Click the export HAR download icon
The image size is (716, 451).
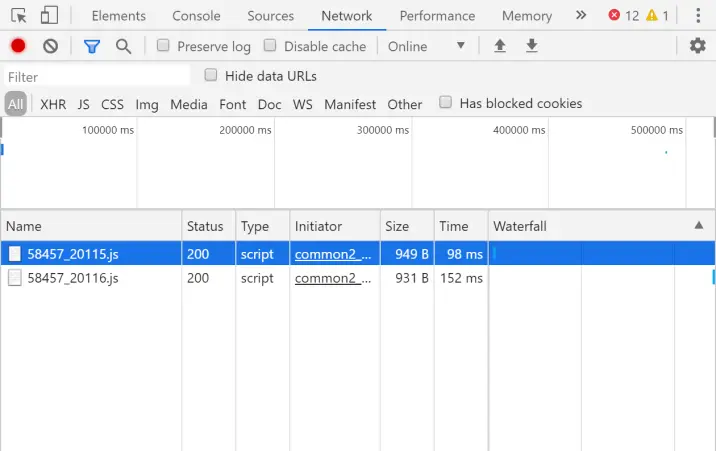[x=532, y=46]
